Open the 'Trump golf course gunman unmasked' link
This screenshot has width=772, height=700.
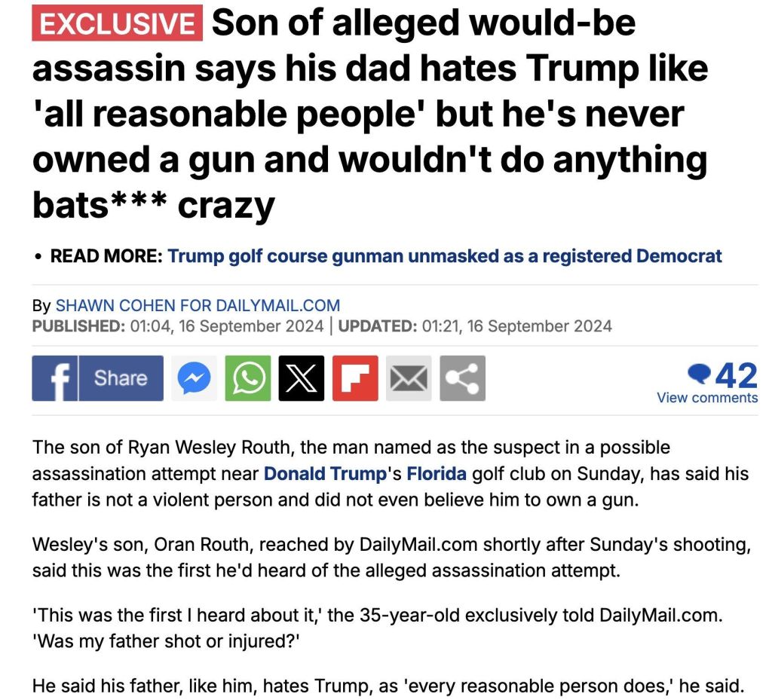tap(445, 256)
